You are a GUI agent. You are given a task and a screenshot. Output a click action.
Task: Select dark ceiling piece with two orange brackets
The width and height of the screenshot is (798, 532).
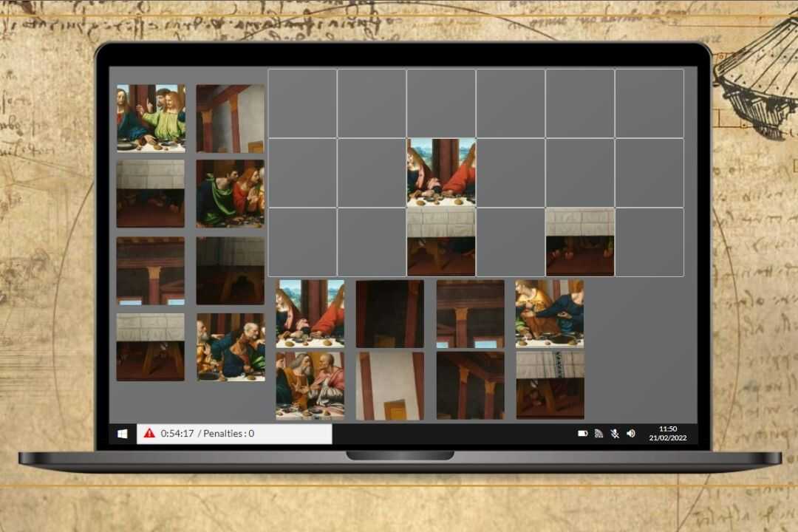point(470,386)
